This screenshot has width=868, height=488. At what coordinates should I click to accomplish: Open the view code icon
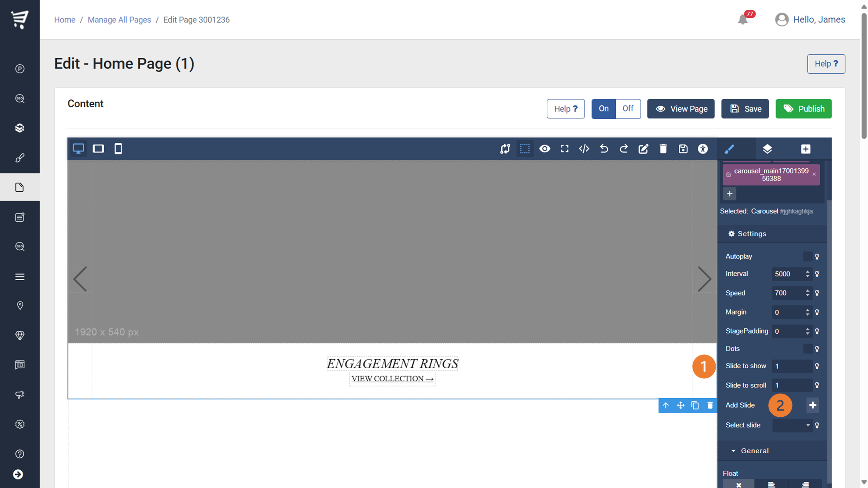pyautogui.click(x=584, y=149)
